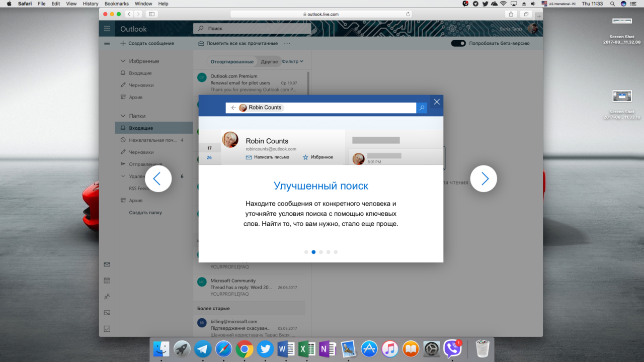644x362 pixels.
Task: Open Telegram from the Dock
Action: [x=203, y=349]
